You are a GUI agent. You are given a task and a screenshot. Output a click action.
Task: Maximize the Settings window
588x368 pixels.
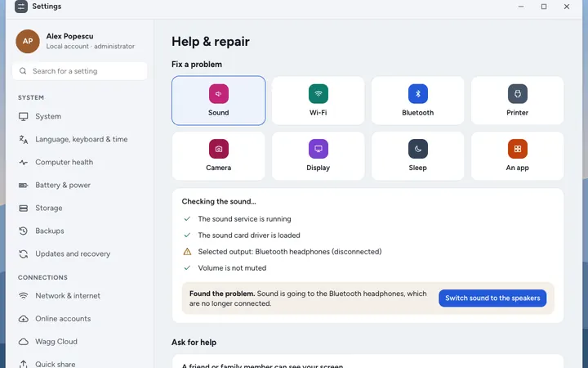point(544,7)
